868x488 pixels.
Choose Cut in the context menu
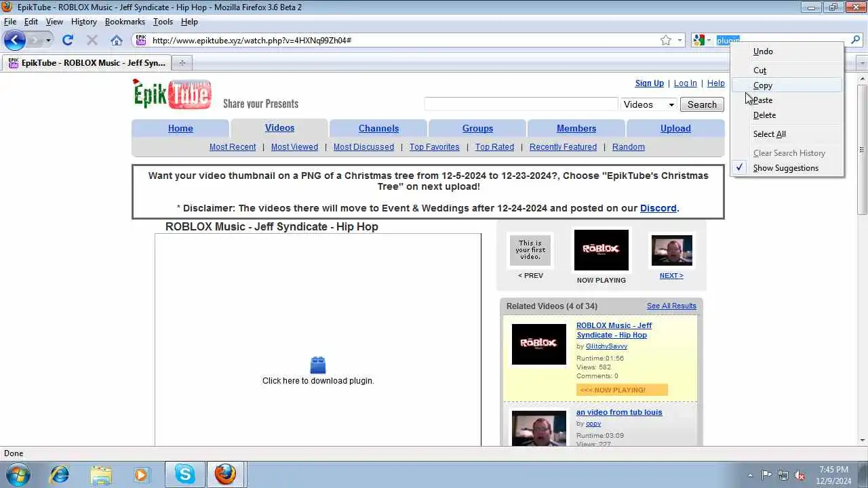(x=787, y=70)
